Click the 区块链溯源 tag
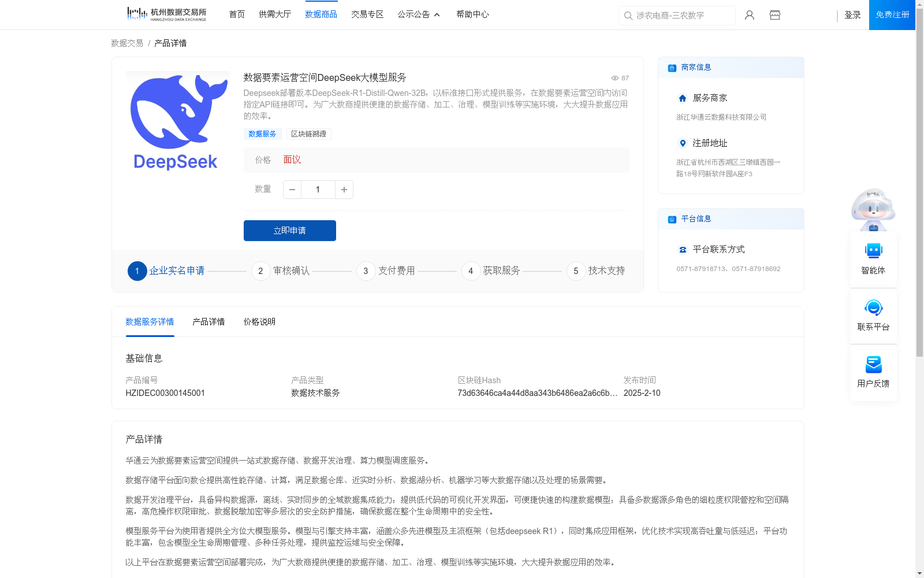This screenshot has height=578, width=924. point(308,134)
